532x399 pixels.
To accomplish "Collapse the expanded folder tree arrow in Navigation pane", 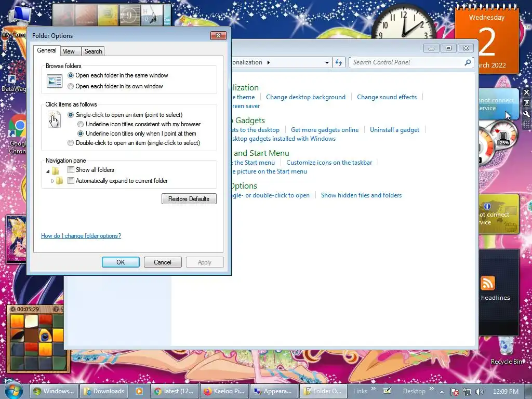I will (48, 171).
